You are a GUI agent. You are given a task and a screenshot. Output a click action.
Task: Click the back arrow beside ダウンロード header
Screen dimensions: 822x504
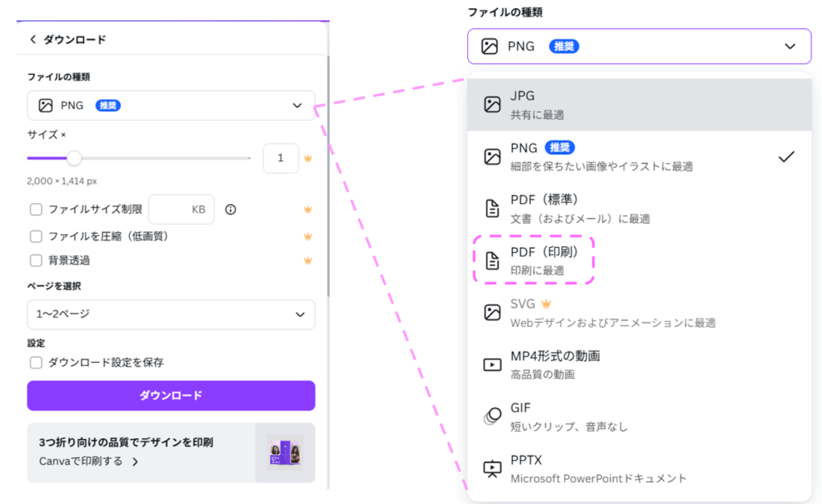pyautogui.click(x=33, y=39)
